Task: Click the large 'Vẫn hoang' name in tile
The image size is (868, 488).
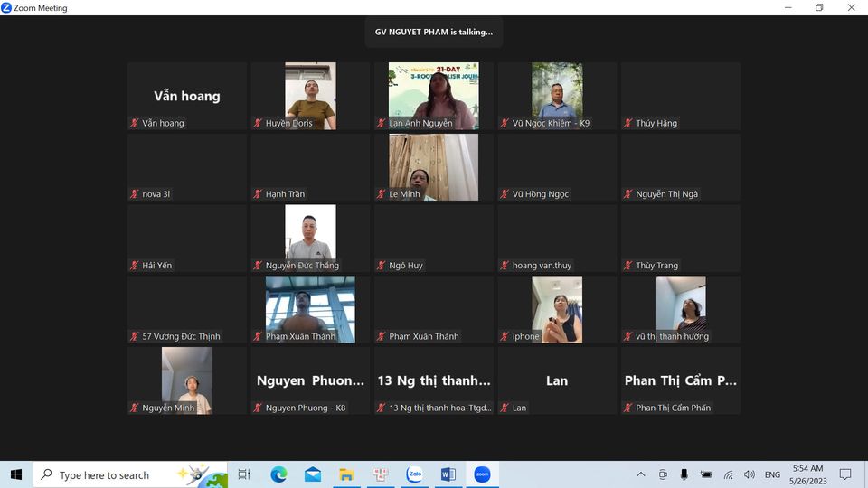Action: pos(187,96)
